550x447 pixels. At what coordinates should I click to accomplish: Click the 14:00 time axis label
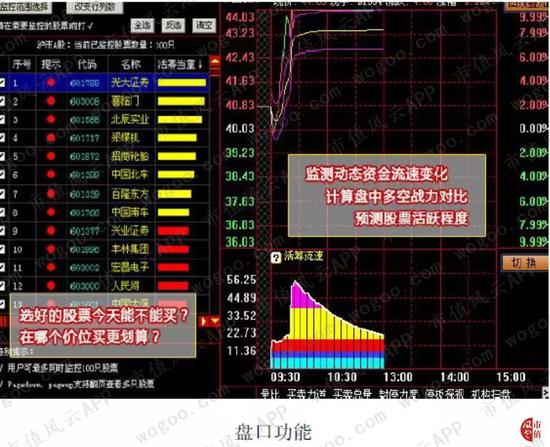tap(455, 377)
